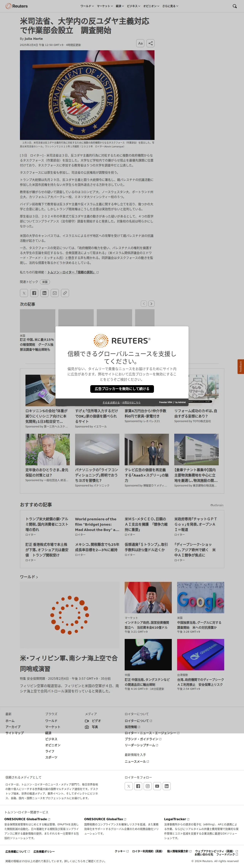The height and width of the screenshot is (868, 244).
Task: Expand the 経済 navigation dropdown
Action: coord(120,6)
